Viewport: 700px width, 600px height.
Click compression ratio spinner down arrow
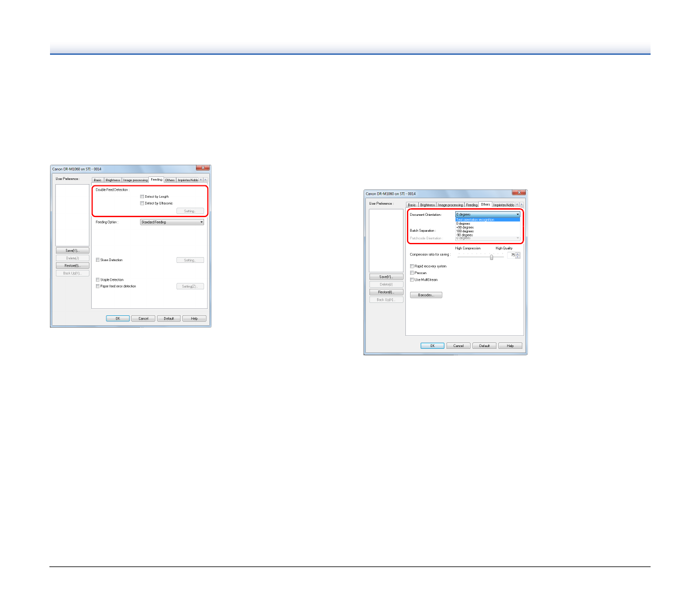click(x=518, y=257)
